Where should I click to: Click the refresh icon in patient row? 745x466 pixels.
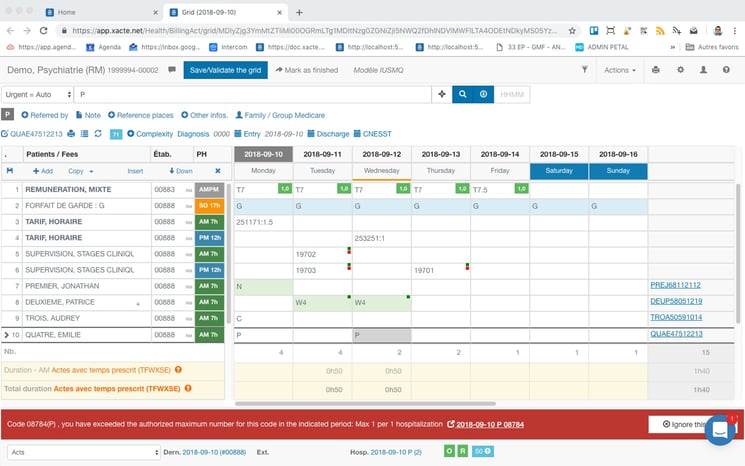pos(98,134)
